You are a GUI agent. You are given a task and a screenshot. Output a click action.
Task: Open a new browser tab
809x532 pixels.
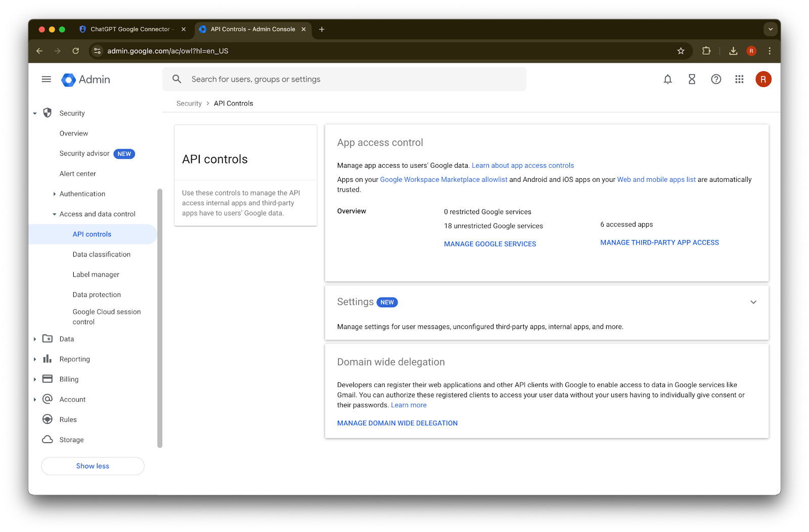(x=322, y=29)
